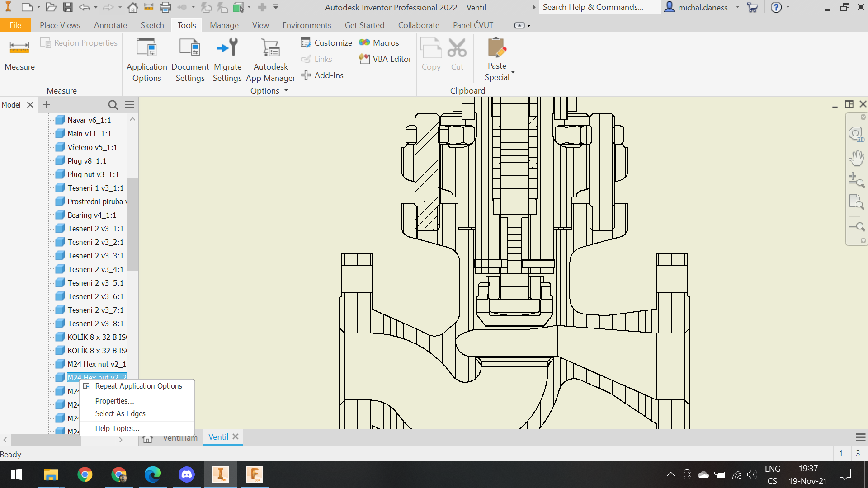This screenshot has width=868, height=488.
Task: Switch to the View ribbon tab
Action: (261, 25)
